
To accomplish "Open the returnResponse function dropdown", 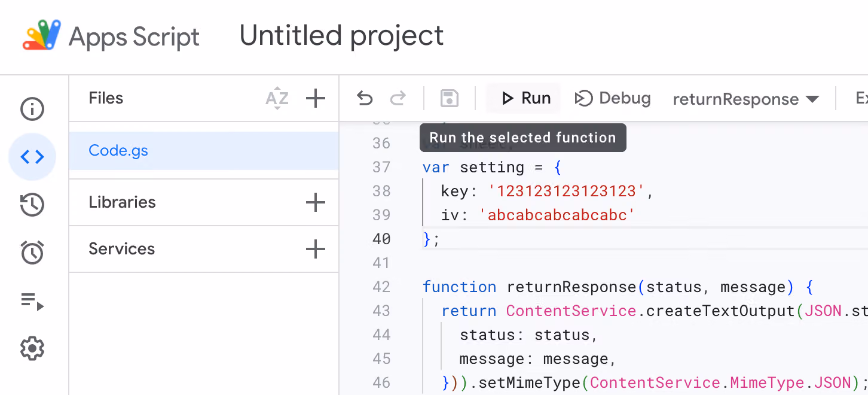I will coord(745,99).
